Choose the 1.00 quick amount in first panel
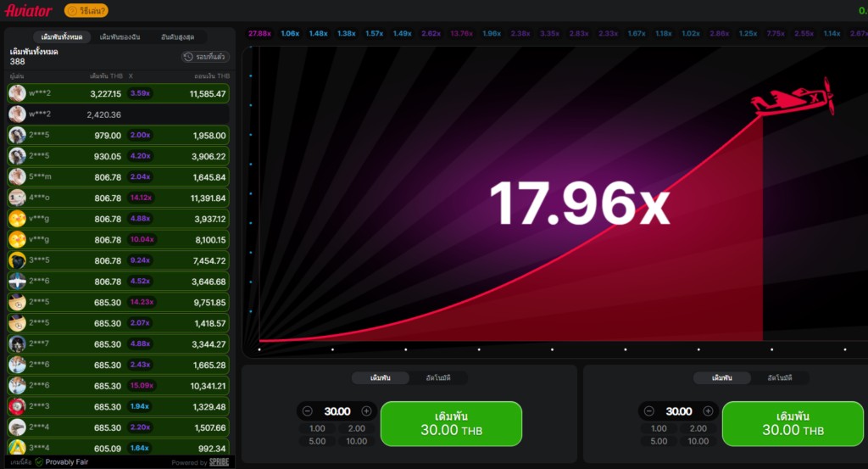868x469 pixels. (317, 428)
